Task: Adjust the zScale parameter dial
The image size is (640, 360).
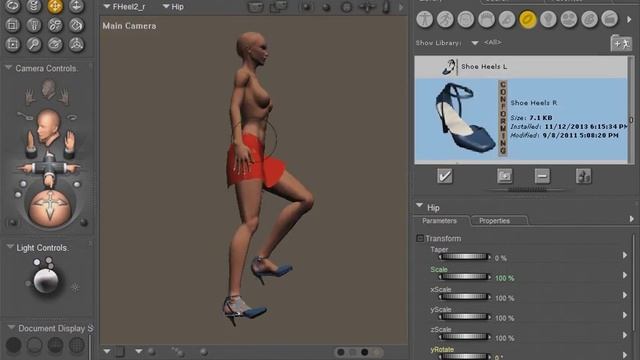Action: (x=464, y=337)
